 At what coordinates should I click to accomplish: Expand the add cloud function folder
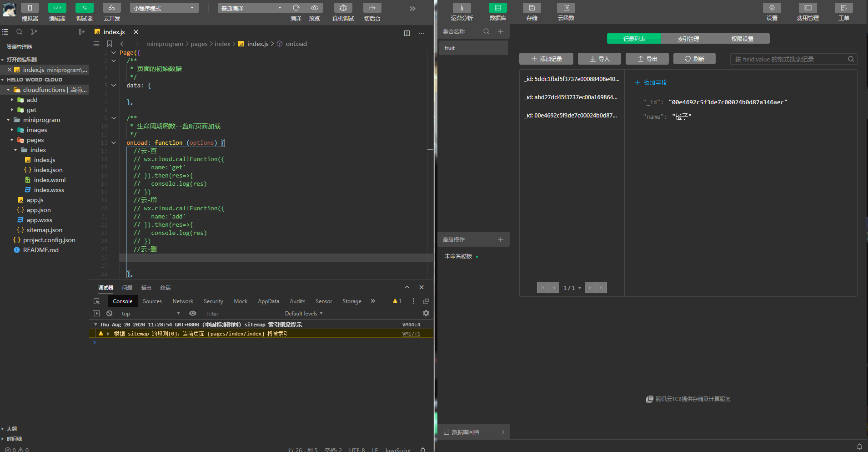click(x=12, y=100)
